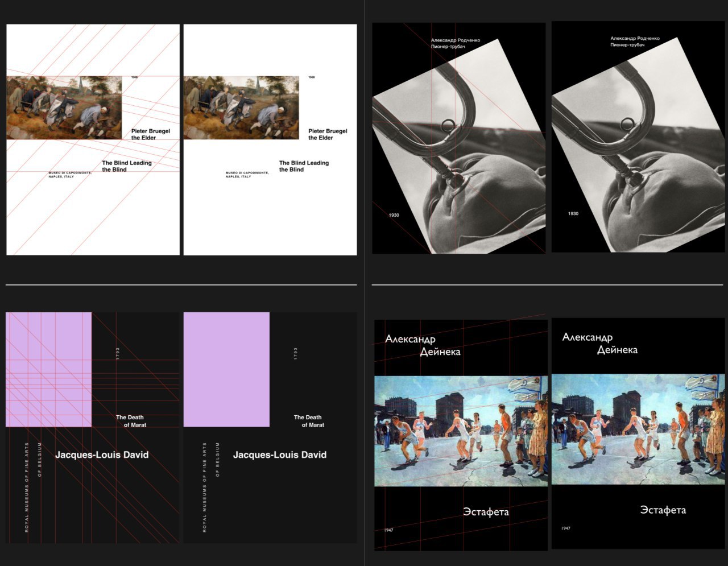Select Bruegel painting in the red-guideline poster
Viewport: 728px width, 566px height.
tap(64, 108)
